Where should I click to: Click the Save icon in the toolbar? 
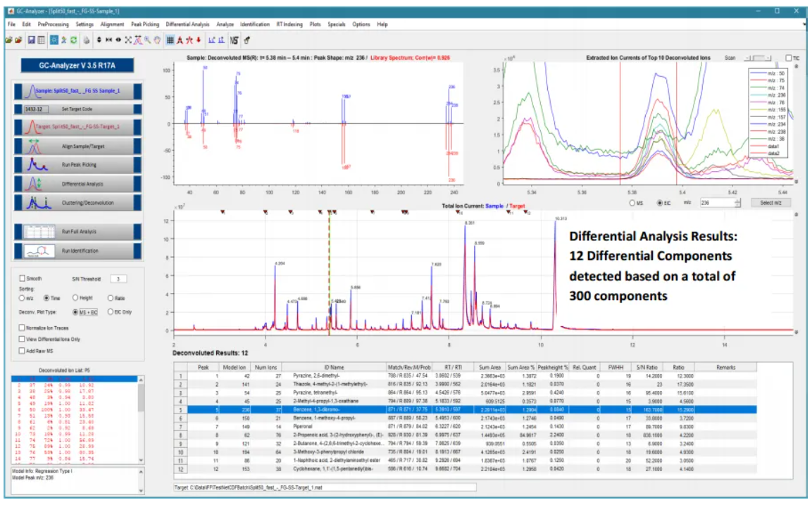point(31,40)
